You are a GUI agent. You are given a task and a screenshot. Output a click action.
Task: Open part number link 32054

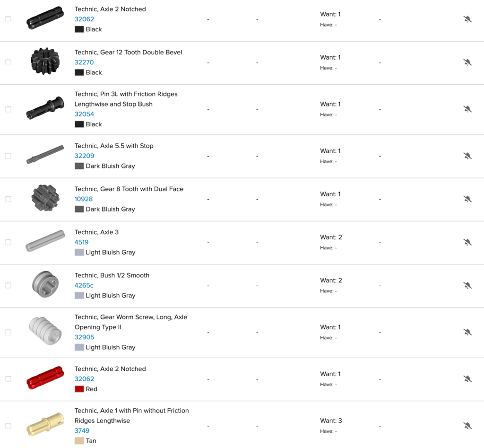point(84,114)
